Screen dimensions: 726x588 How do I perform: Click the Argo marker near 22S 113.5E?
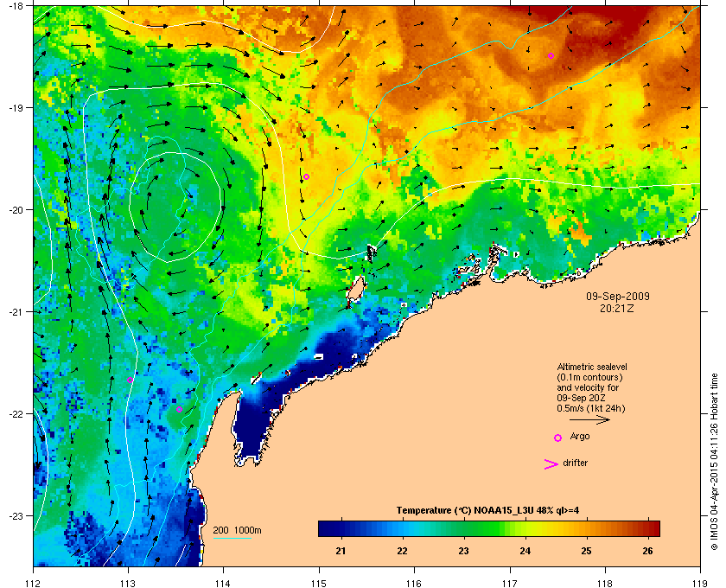pyautogui.click(x=179, y=409)
